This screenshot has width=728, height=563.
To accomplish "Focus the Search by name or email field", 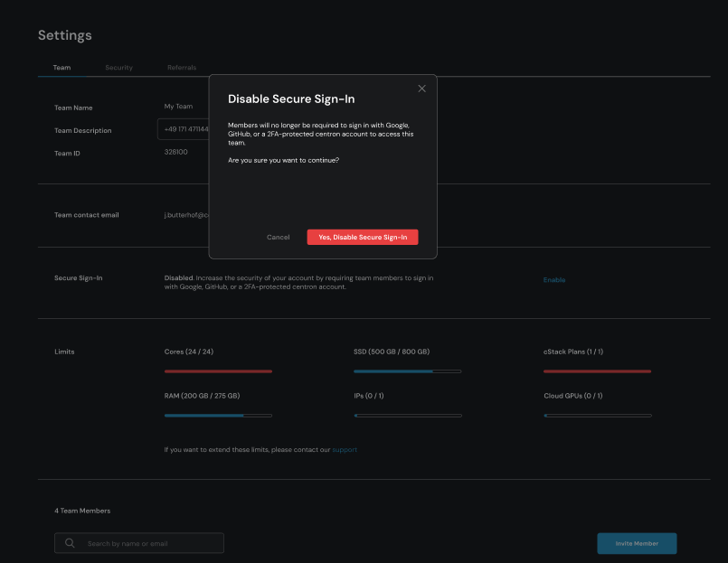I will (x=149, y=543).
